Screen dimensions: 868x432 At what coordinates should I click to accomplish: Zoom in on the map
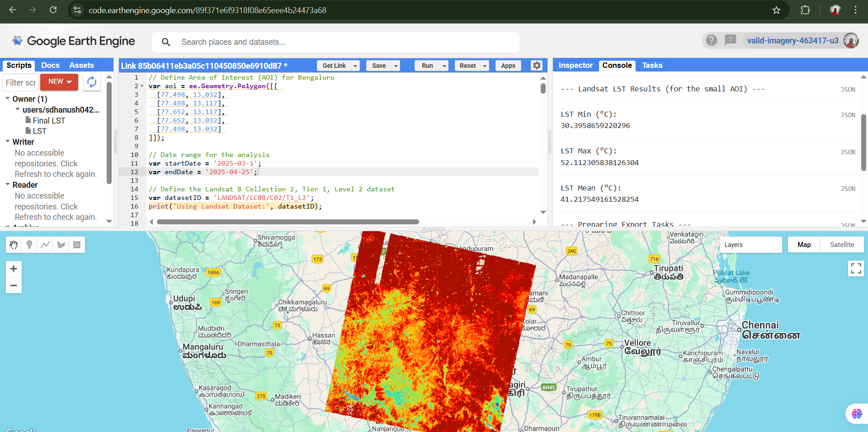(x=14, y=269)
